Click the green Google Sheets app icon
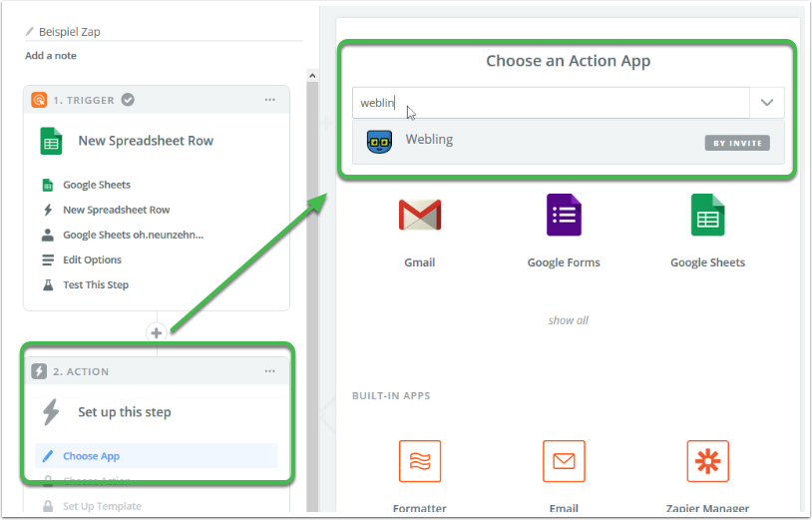Viewport: 812px width, 520px height. point(708,215)
